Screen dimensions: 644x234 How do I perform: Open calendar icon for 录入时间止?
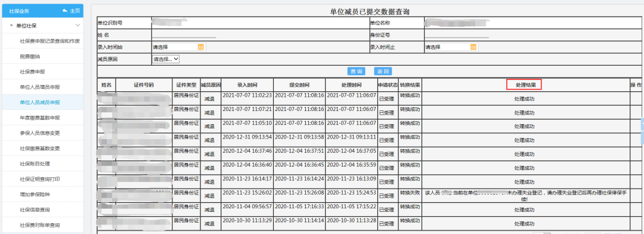(x=473, y=47)
